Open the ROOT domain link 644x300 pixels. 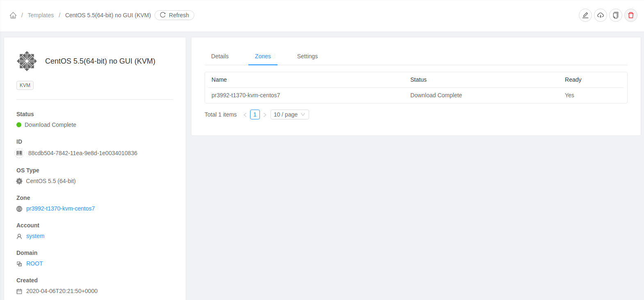click(x=34, y=263)
